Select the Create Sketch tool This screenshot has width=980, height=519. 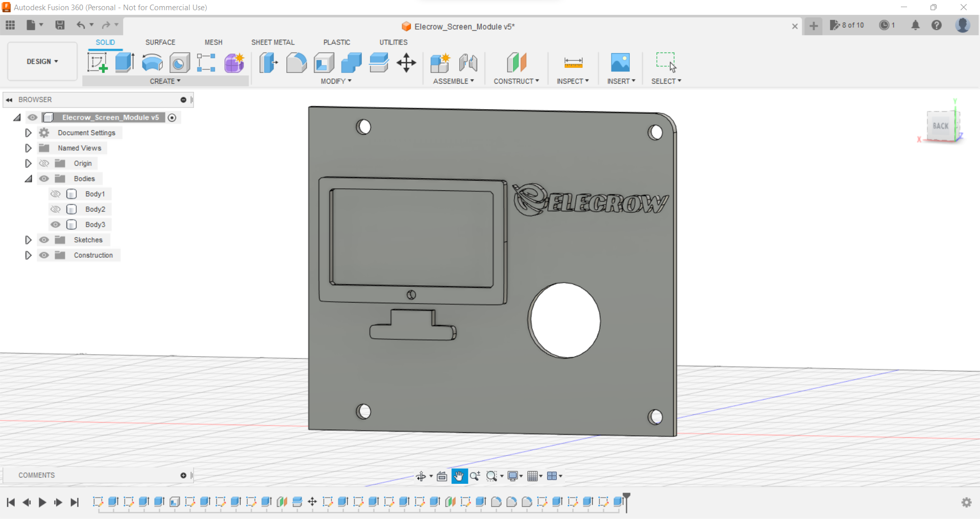[97, 63]
